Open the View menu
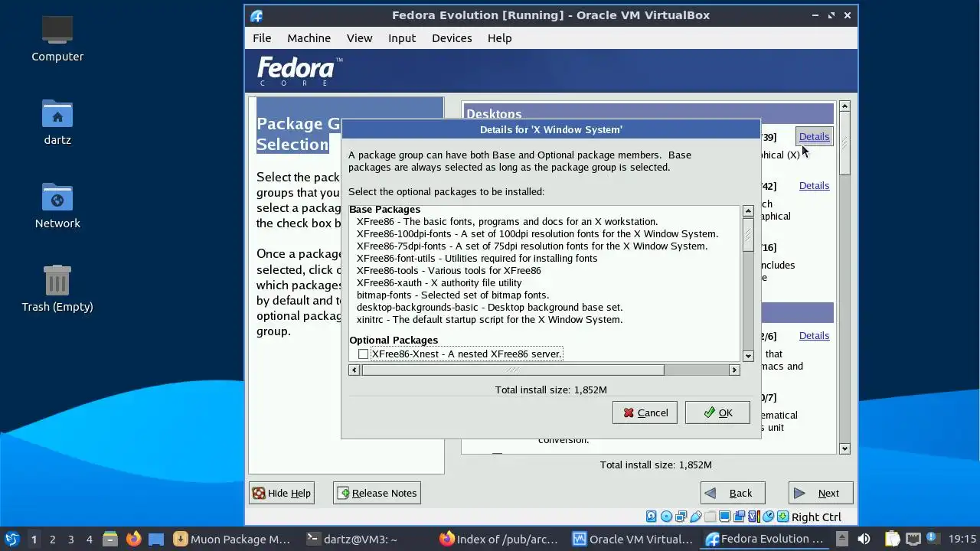This screenshot has width=980, height=551. coord(359,37)
